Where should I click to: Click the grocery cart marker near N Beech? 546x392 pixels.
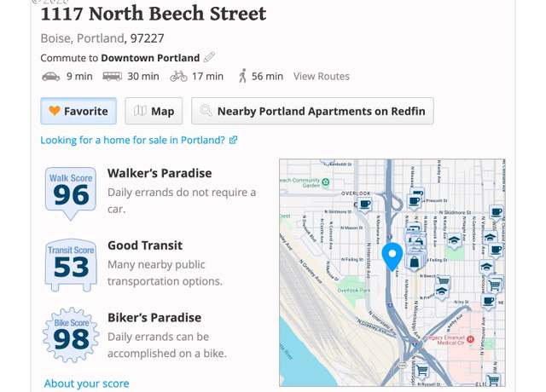(444, 280)
